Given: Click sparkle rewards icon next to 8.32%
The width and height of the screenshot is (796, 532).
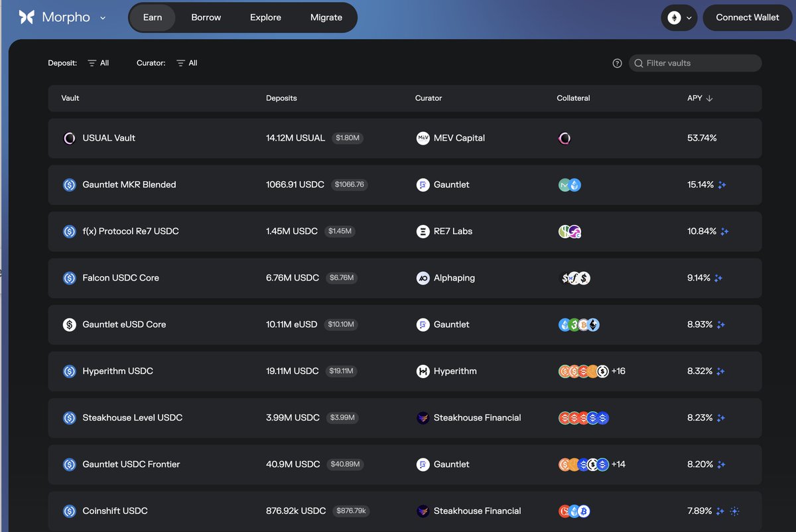Looking at the screenshot, I should (x=721, y=371).
